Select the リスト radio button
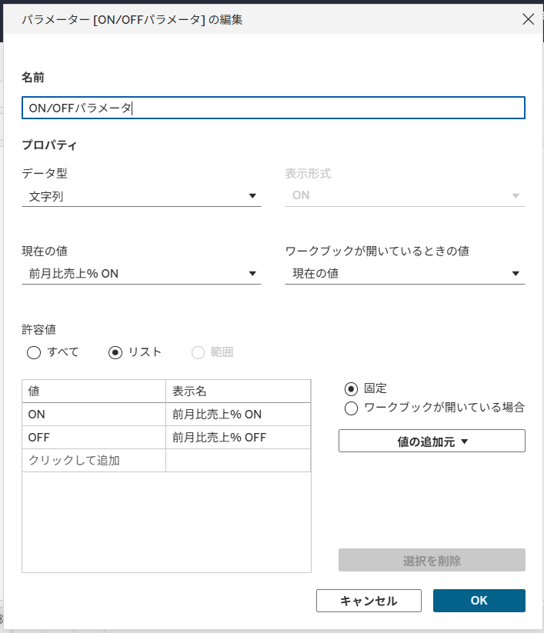This screenshot has height=633, width=544. pos(115,352)
